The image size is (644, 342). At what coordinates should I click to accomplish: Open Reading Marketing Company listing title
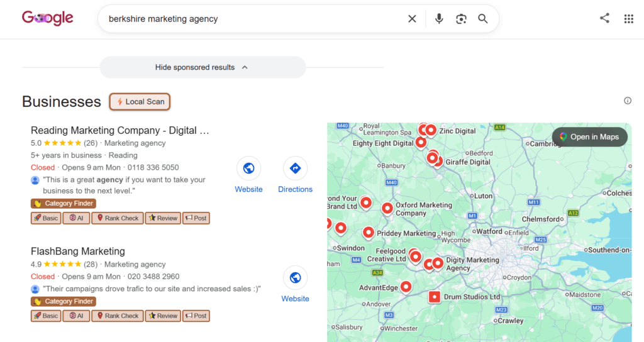tap(120, 131)
